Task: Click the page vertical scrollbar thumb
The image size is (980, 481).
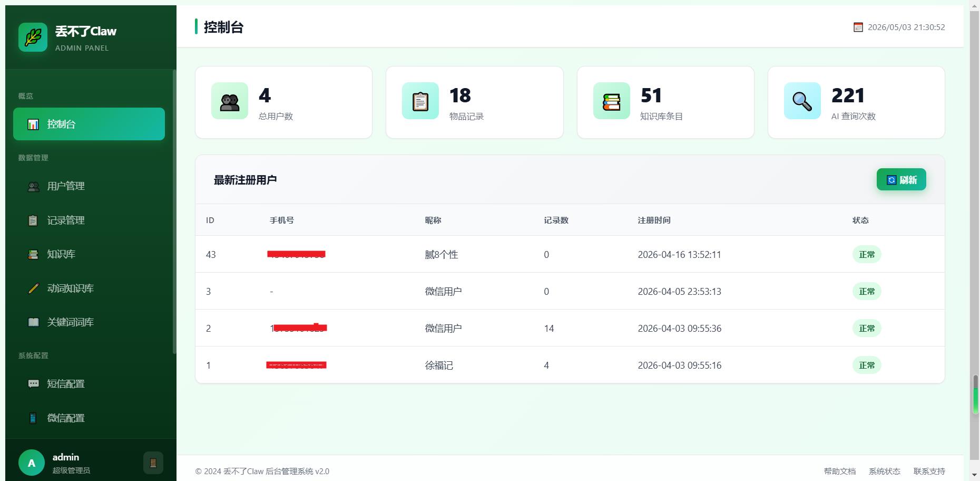Action: point(975,395)
